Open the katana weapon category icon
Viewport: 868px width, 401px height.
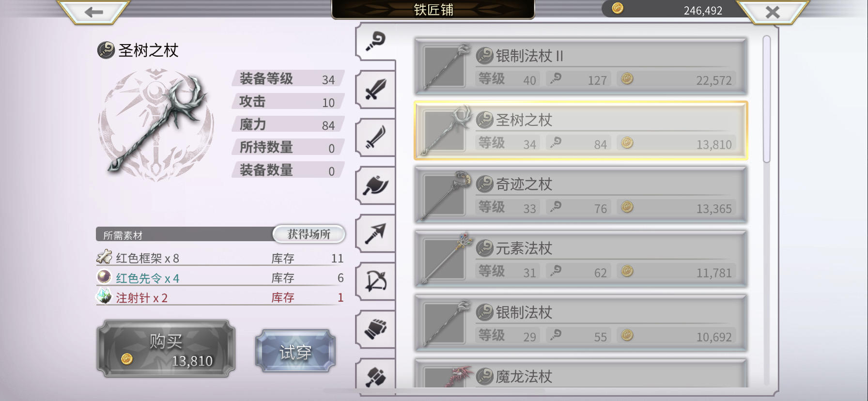375,138
